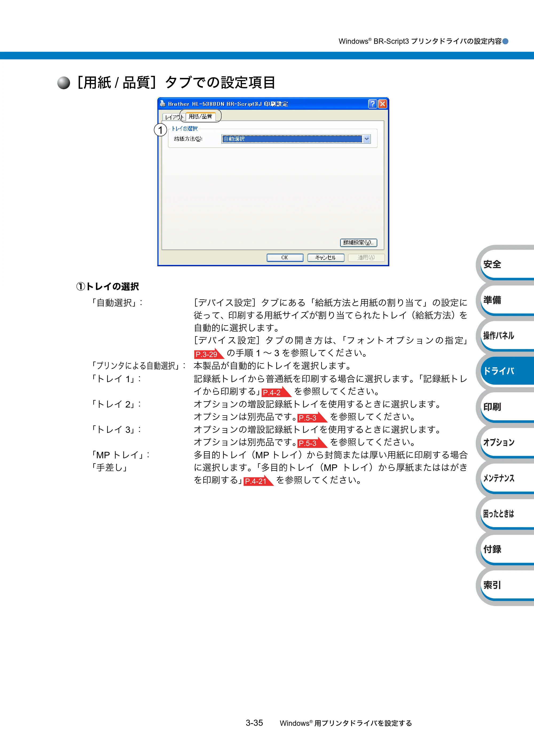Click the ①トレイの選択 heading text

coord(108,287)
